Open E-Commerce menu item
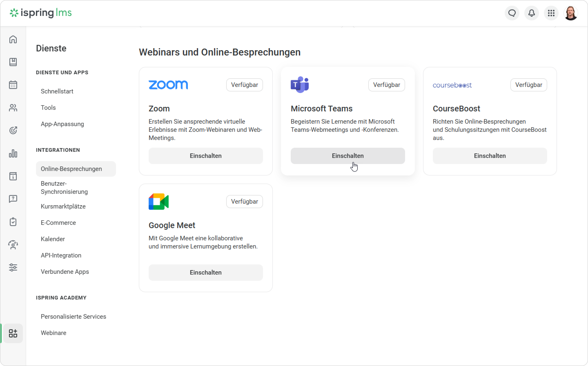The height and width of the screenshot is (366, 588). click(58, 223)
